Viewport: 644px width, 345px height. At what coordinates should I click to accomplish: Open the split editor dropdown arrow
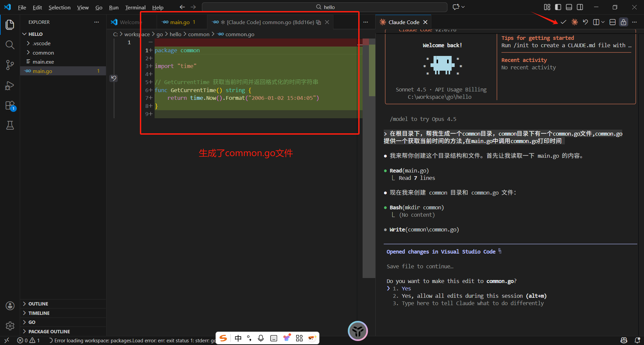tap(603, 22)
